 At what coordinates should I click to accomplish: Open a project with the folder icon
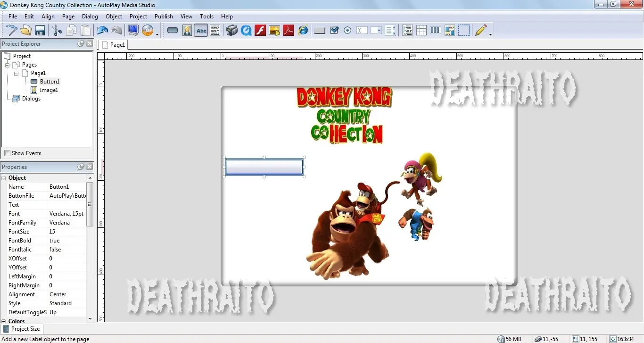pyautogui.click(x=26, y=30)
